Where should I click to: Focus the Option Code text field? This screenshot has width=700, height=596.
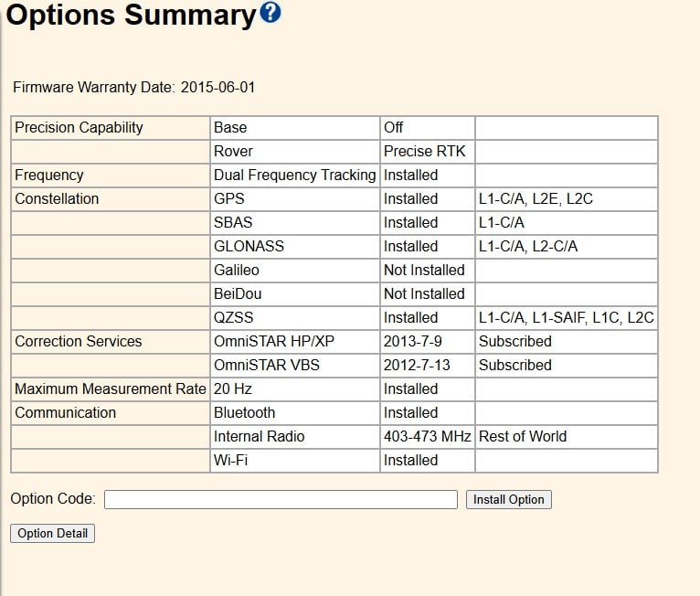[x=281, y=499]
